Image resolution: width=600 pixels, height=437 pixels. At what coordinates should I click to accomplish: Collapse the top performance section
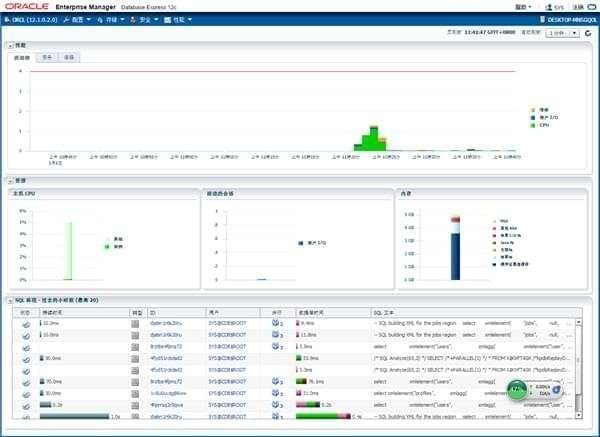[x=9, y=45]
